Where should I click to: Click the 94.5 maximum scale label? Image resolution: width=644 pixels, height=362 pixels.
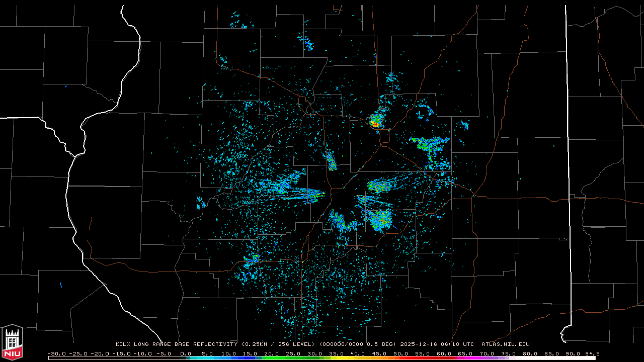(592, 353)
